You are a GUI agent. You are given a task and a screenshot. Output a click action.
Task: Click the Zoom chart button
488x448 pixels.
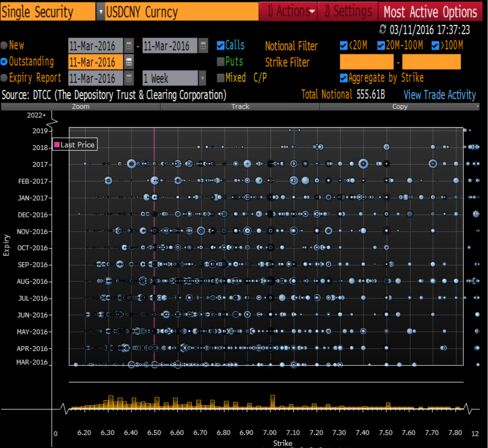[81, 107]
